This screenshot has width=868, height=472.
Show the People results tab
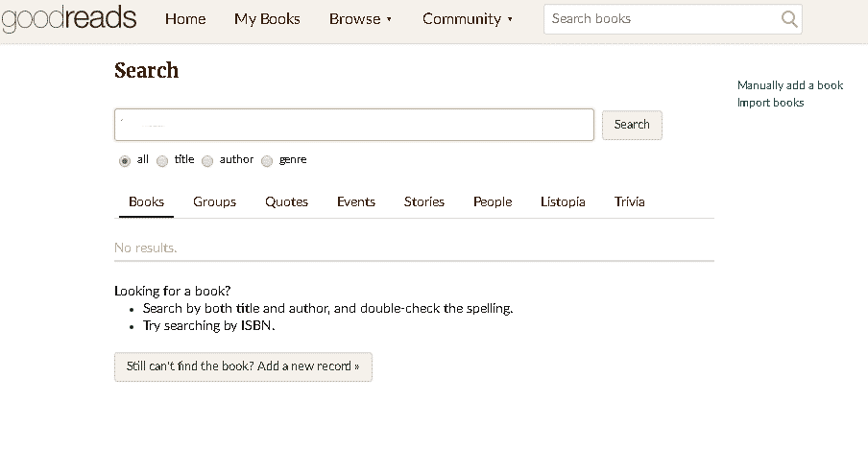click(493, 201)
